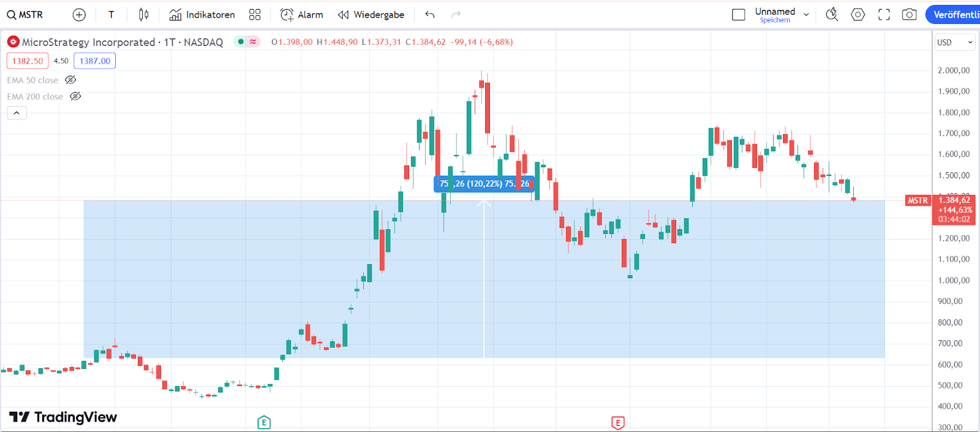
Task: Click the 1387.00 buy price button
Action: pyautogui.click(x=95, y=61)
